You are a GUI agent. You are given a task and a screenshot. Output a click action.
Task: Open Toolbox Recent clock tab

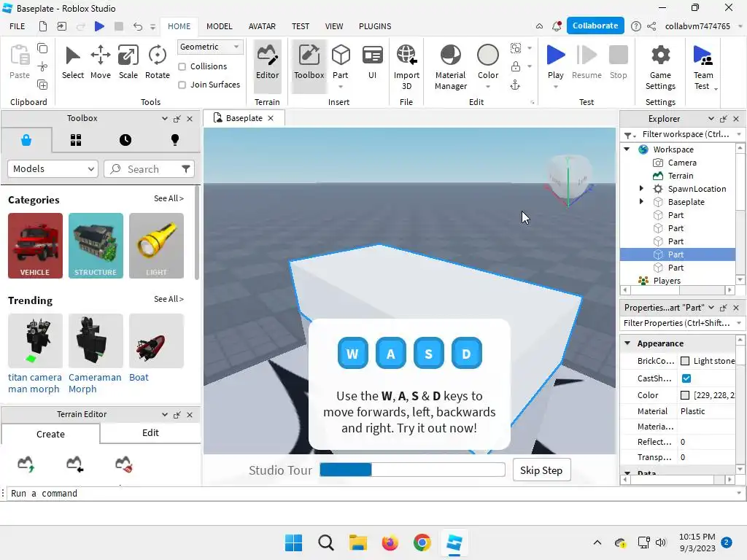coord(125,140)
